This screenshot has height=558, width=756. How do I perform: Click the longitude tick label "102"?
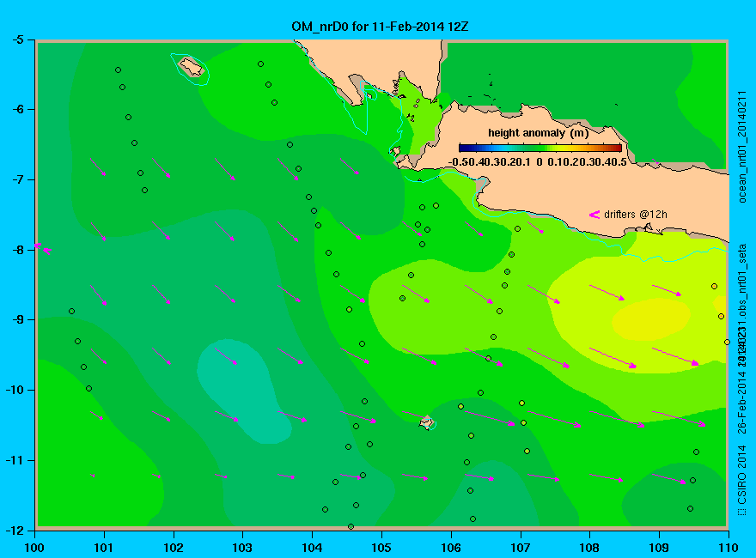173,548
